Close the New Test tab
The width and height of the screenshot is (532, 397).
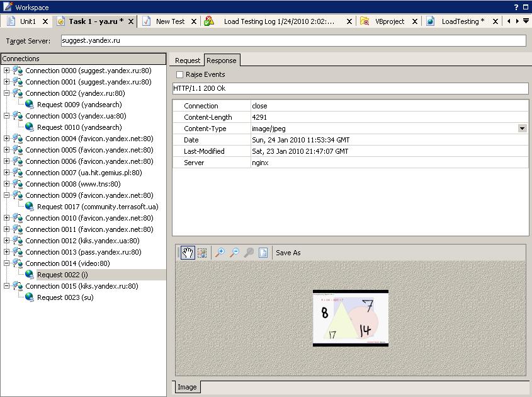[194, 21]
